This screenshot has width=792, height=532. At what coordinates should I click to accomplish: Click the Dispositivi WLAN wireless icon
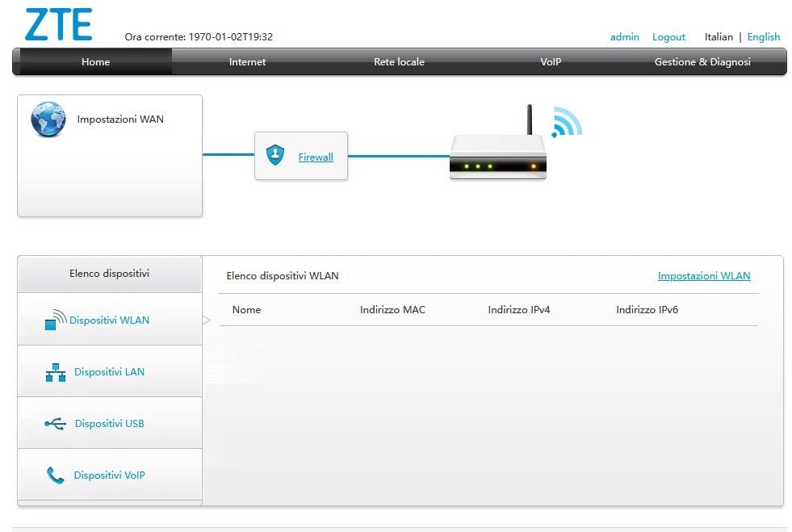pyautogui.click(x=56, y=320)
